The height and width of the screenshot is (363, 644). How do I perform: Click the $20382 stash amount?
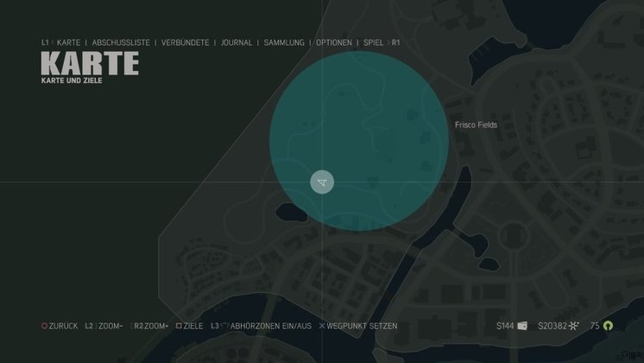[552, 326]
